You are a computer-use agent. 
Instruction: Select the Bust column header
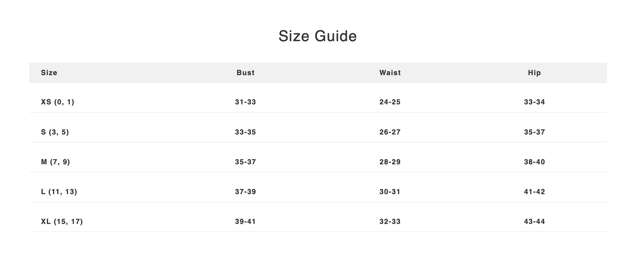pyautogui.click(x=246, y=73)
